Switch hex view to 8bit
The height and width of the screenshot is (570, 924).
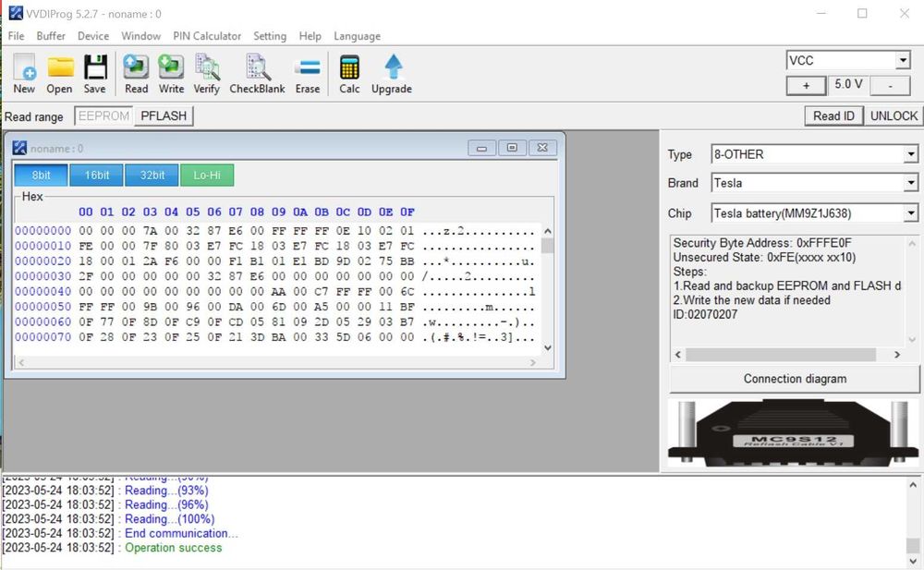click(42, 176)
